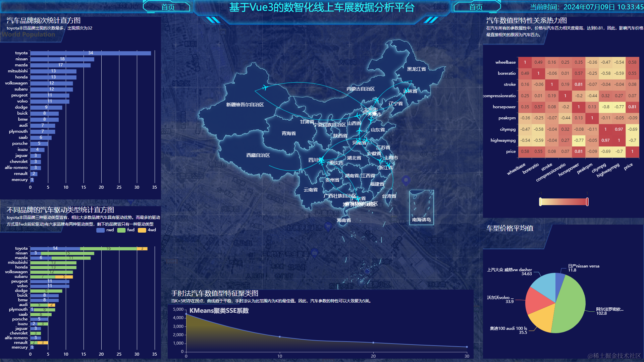Click the horsepower-price 0.81 heatmap cell

pyautogui.click(x=632, y=107)
